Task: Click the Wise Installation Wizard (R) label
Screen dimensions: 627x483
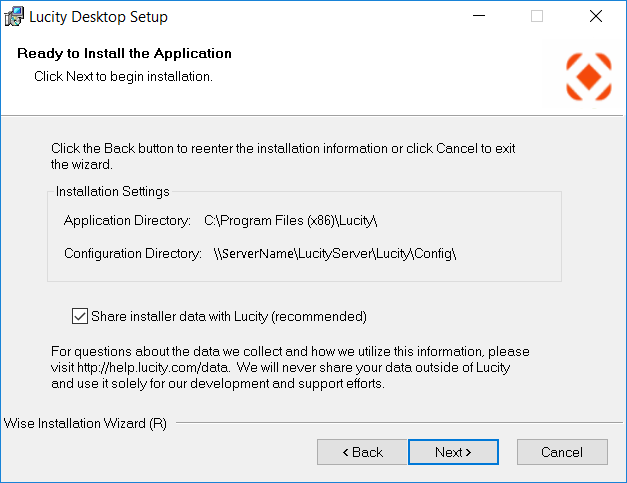Action: [86, 423]
